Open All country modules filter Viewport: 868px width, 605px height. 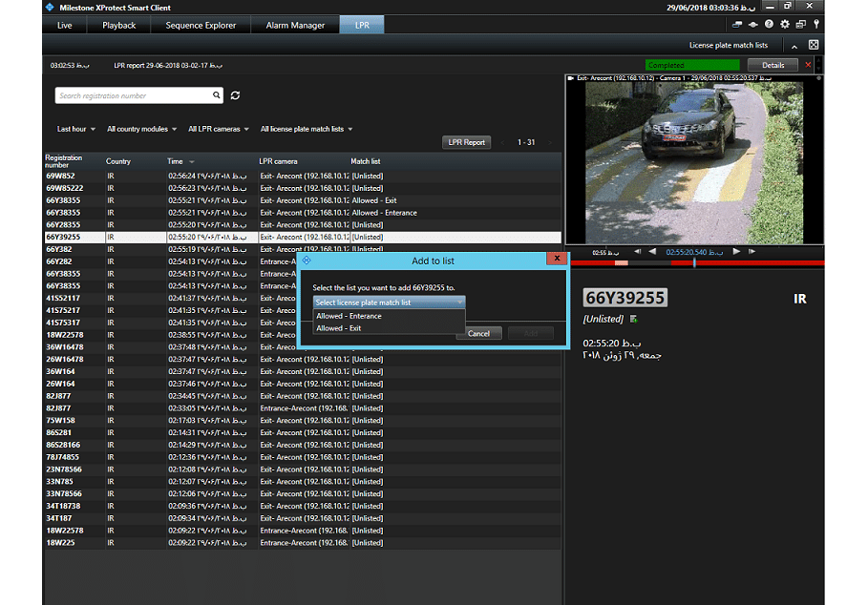tap(141, 129)
